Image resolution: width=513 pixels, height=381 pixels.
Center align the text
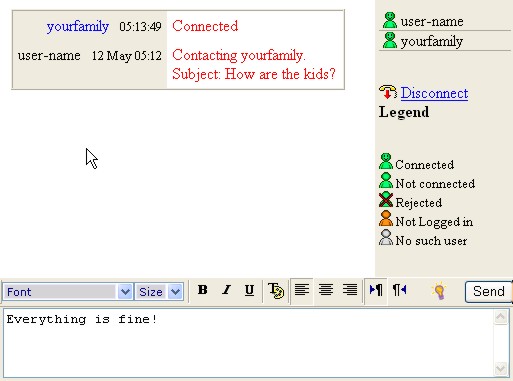coord(326,290)
